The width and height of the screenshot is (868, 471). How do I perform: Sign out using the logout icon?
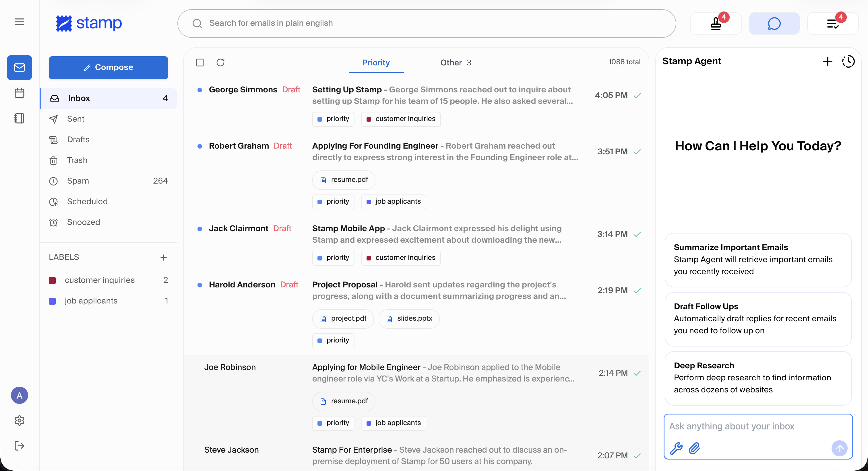19,445
